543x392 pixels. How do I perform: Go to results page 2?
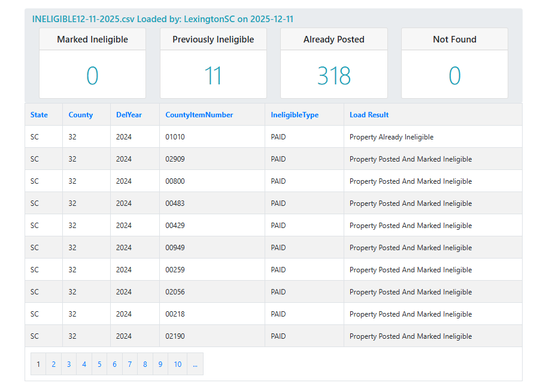point(54,364)
